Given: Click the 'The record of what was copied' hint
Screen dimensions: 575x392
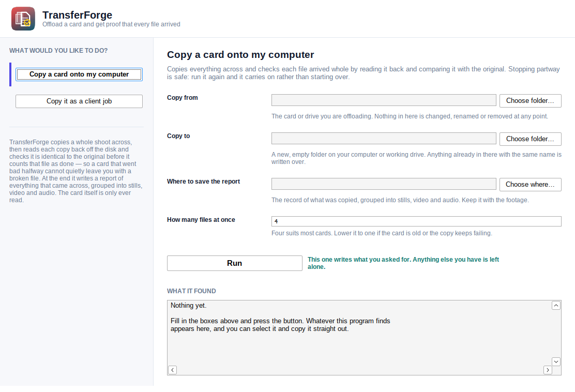Looking at the screenshot, I should point(400,200).
